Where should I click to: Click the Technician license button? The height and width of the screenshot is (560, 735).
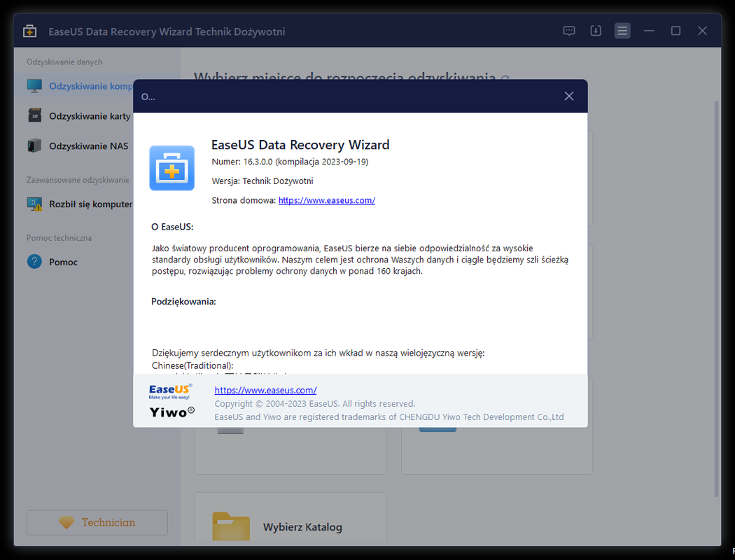97,522
